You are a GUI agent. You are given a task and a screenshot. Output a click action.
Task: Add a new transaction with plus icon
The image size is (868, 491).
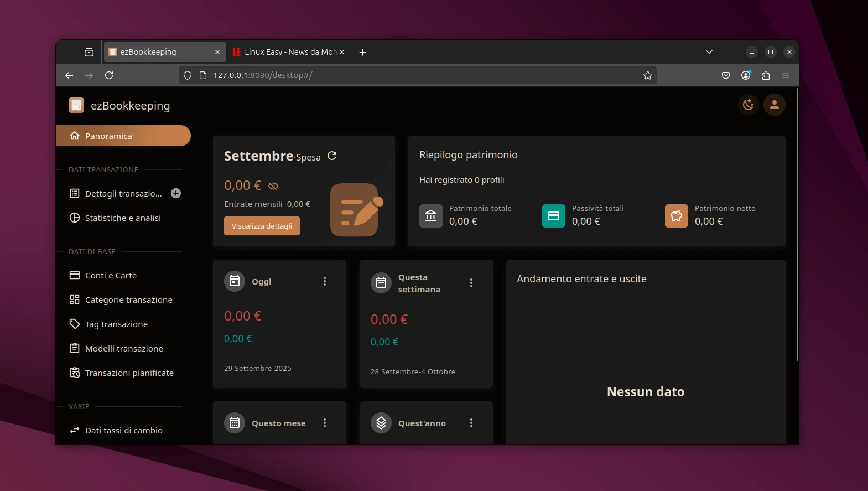point(176,193)
